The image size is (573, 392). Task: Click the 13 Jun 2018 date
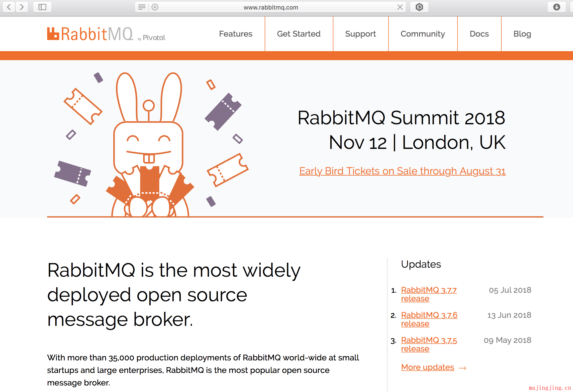(509, 315)
